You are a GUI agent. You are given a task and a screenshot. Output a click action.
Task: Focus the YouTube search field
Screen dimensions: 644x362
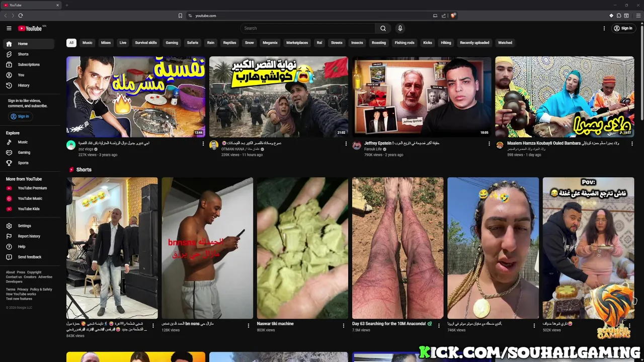pos(307,28)
